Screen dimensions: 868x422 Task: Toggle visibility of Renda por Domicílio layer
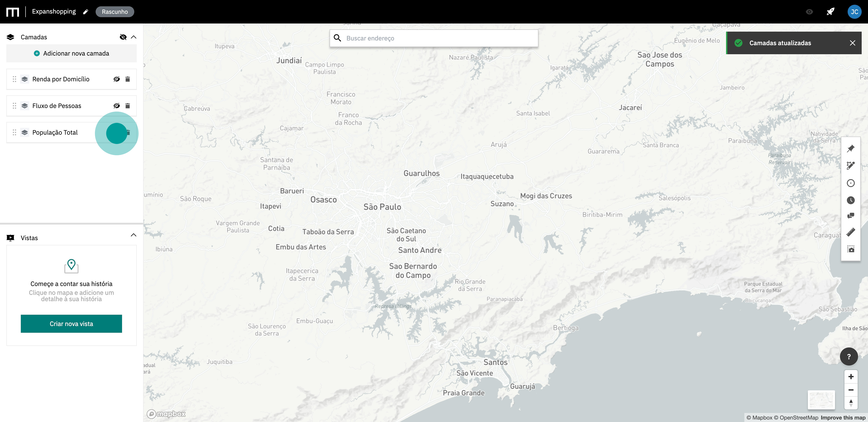117,79
